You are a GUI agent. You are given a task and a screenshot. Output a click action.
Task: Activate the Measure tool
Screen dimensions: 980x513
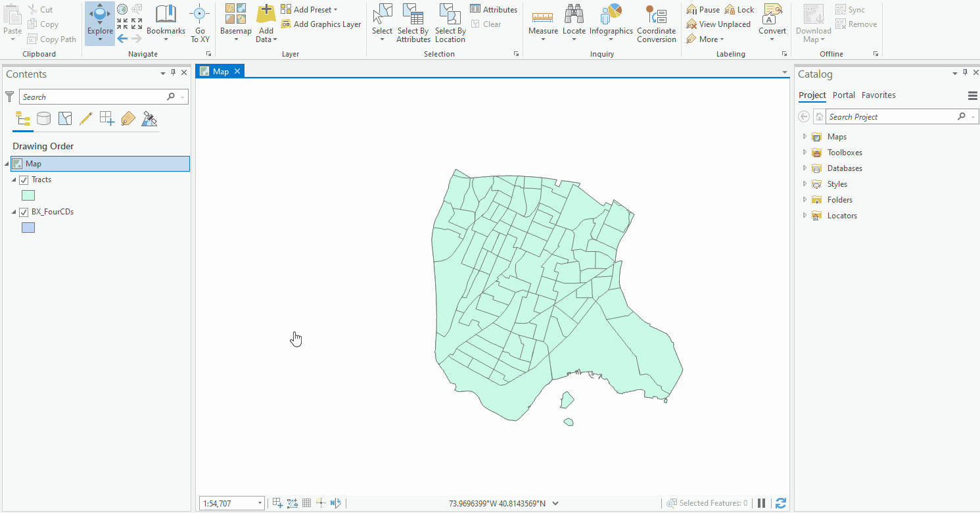tap(543, 23)
